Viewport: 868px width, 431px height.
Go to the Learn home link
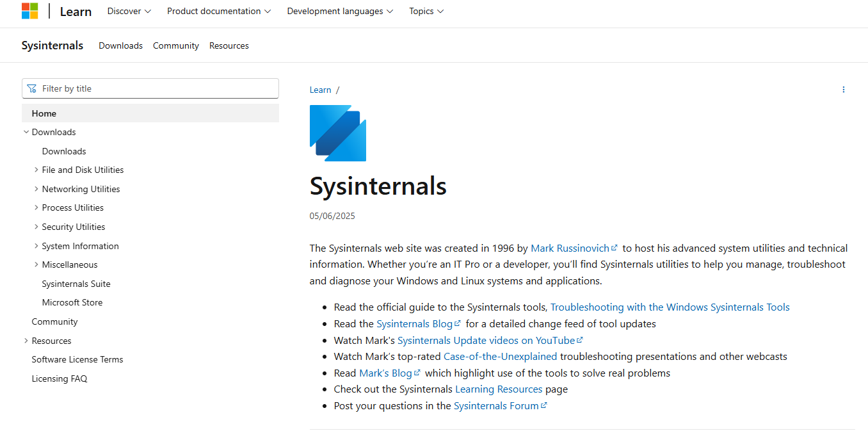point(76,12)
